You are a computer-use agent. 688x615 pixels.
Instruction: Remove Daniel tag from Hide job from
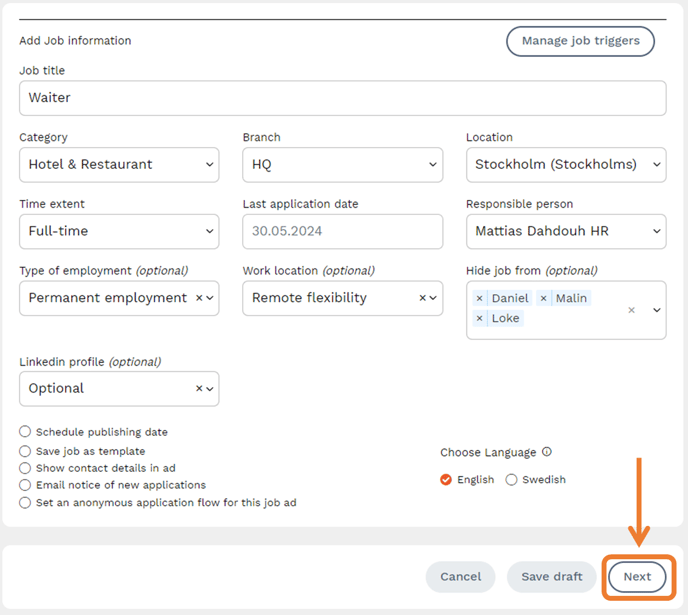(480, 298)
